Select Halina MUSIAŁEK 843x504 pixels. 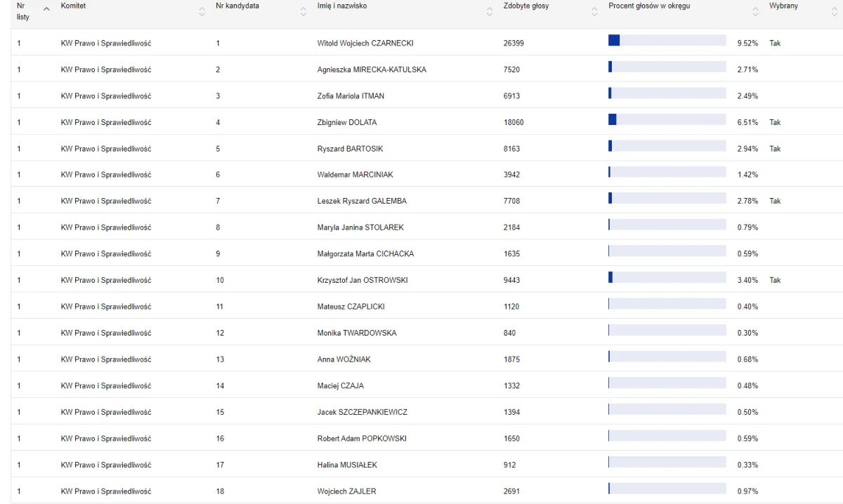coord(348,465)
